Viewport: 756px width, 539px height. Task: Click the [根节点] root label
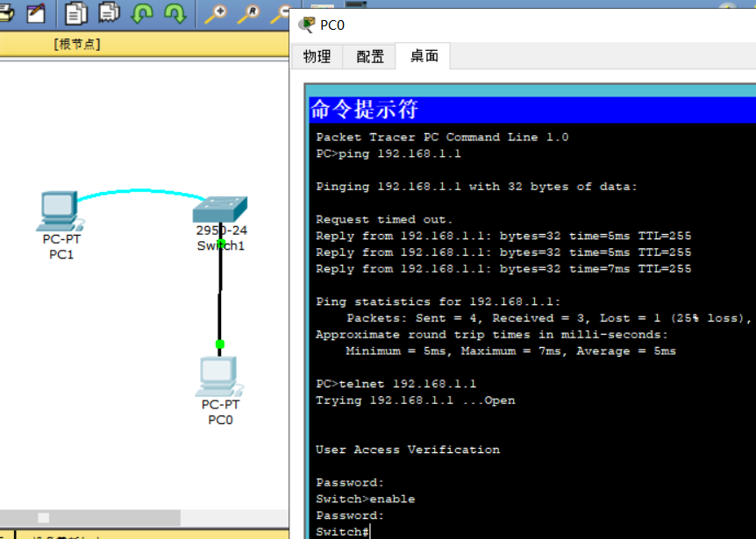77,45
